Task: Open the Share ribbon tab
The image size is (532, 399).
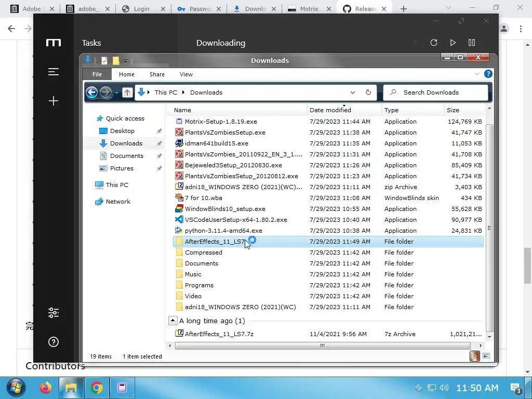Action: click(157, 74)
